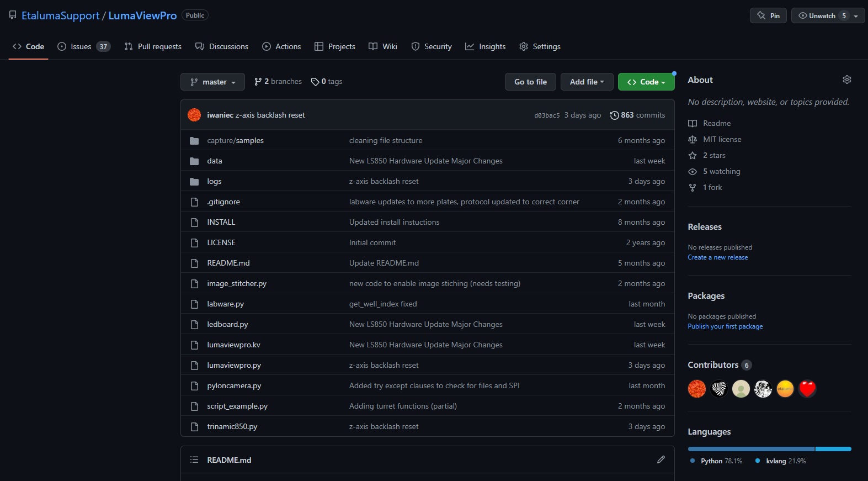The image size is (868, 481).
Task: Open the pyloncamera.py file
Action: pyautogui.click(x=234, y=386)
